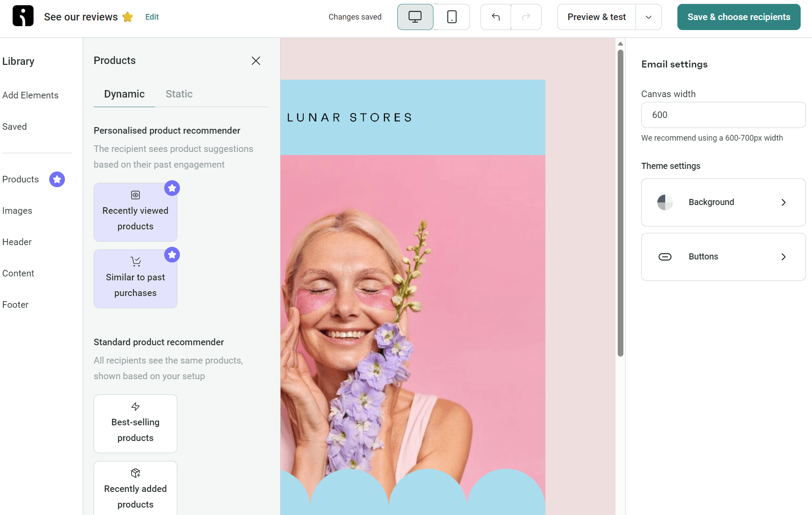Close the Products panel
This screenshot has height=515, width=812.
(x=256, y=61)
